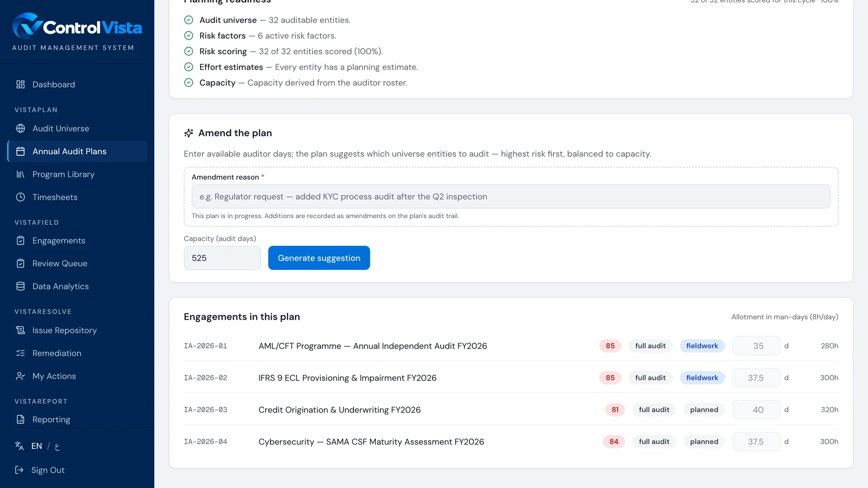Click the green check beside Effort estimates

coord(188,67)
